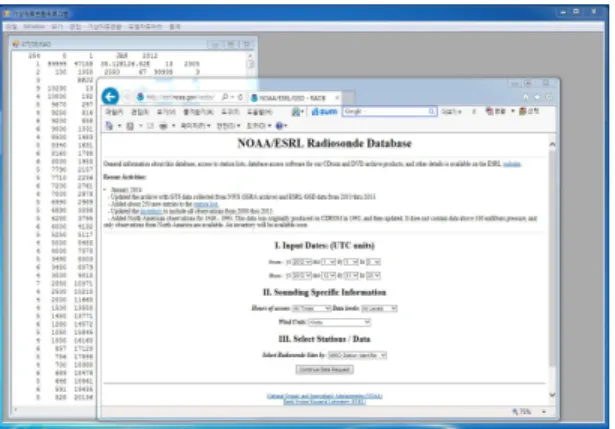615x429 pixels.
Task: Click the Continue Data Request button
Action: [324, 370]
